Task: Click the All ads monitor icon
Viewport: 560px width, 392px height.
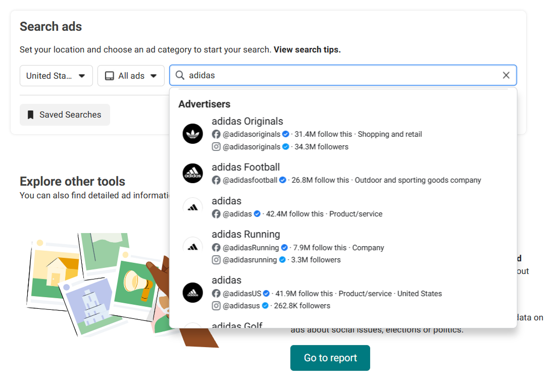Action: (109, 76)
